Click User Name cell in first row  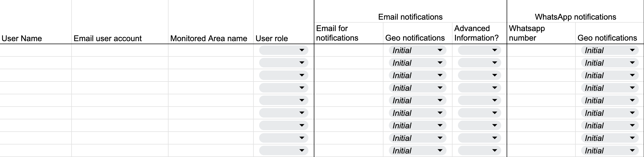(x=36, y=50)
